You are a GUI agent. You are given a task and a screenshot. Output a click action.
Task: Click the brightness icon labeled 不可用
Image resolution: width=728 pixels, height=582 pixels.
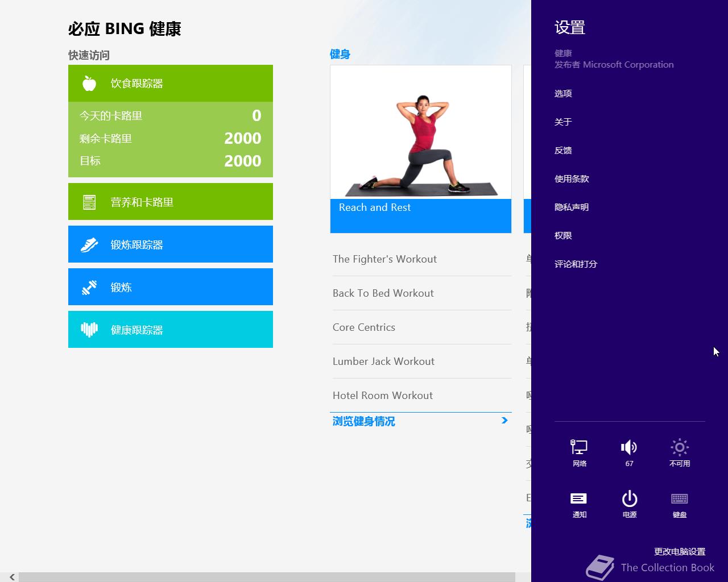(x=680, y=452)
